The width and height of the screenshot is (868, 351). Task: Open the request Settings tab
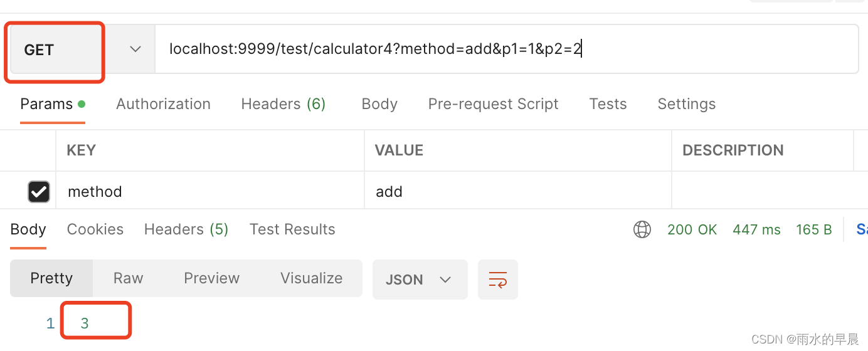[686, 104]
